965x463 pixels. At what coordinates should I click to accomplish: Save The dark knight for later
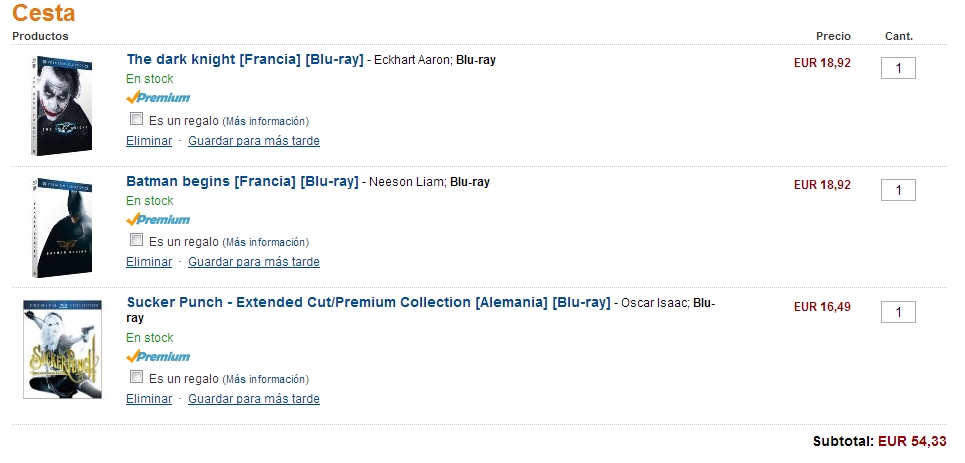pyautogui.click(x=254, y=140)
